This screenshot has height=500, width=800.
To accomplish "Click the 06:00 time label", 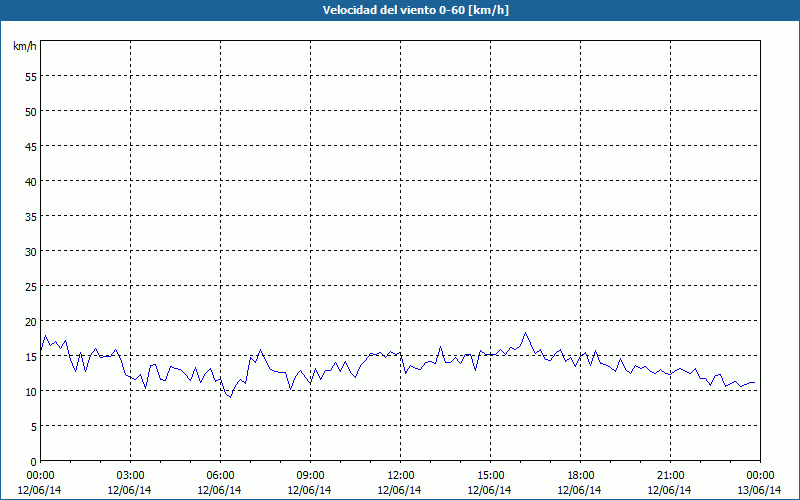I will pos(220,476).
